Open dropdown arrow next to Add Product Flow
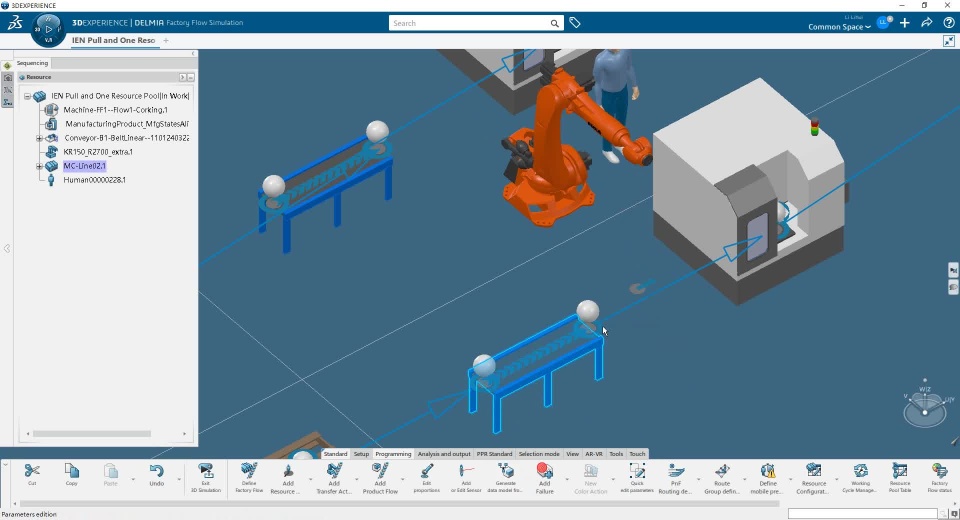The image size is (960, 520). pyautogui.click(x=402, y=478)
